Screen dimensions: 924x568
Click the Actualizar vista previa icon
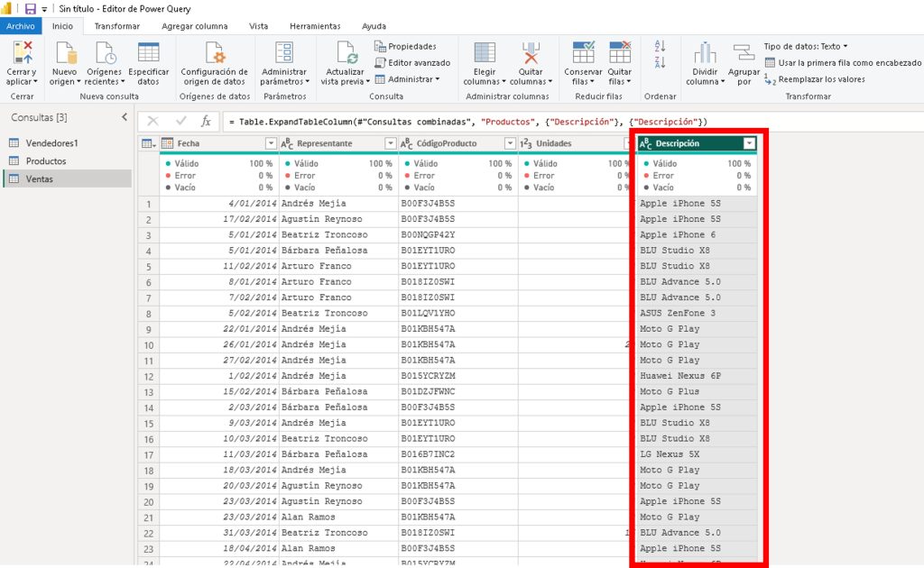[346, 52]
